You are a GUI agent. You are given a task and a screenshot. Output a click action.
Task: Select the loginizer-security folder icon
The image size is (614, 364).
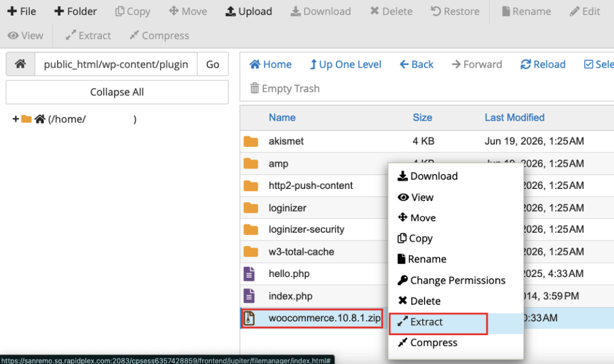click(251, 229)
